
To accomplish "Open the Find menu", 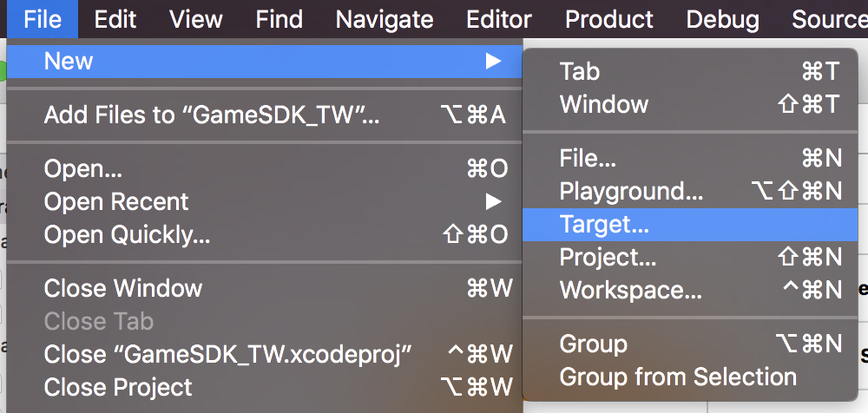I will (279, 19).
